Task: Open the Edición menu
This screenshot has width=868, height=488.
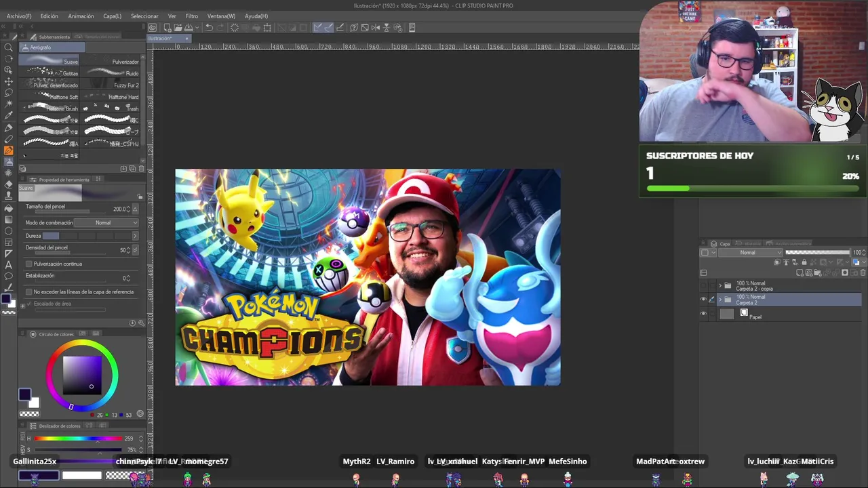Action: point(49,16)
